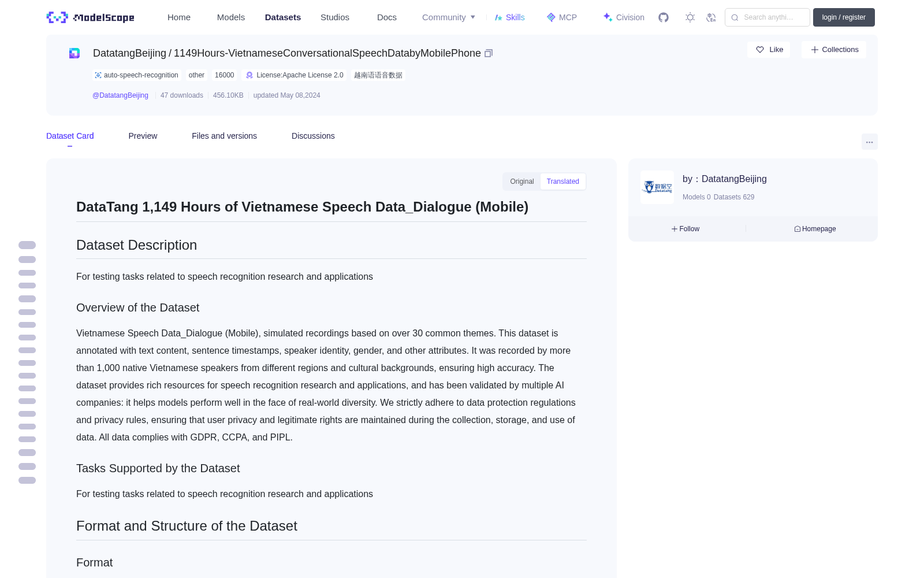
Task: Expand the Community dropdown menu
Action: click(x=449, y=17)
